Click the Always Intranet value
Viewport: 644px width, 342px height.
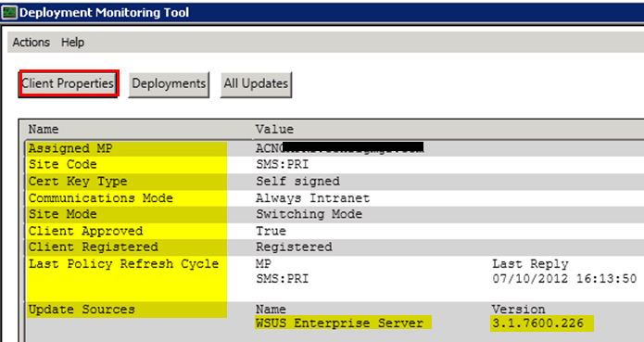coord(313,198)
